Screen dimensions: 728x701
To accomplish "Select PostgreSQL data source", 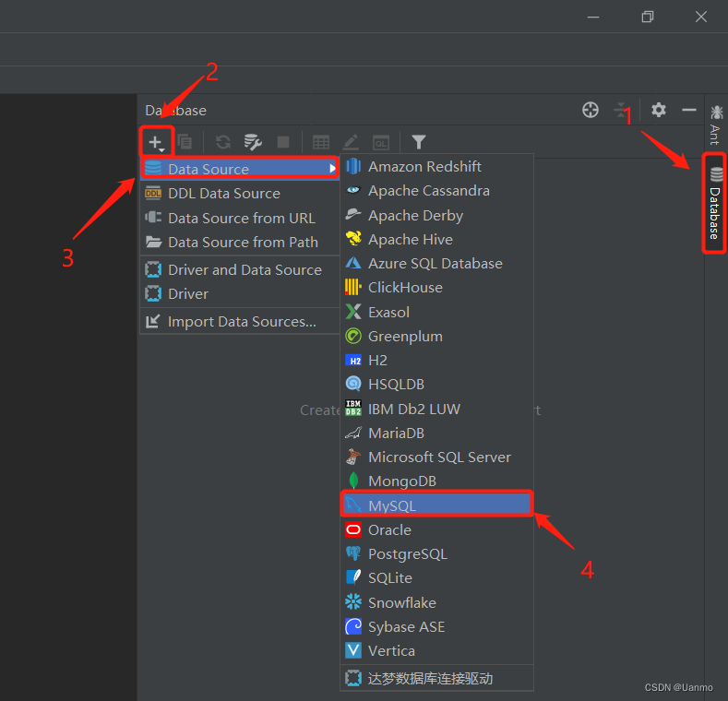I will (437, 553).
